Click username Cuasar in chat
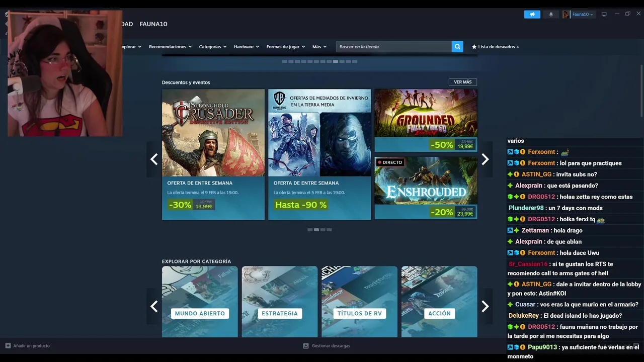The width and height of the screenshot is (644, 362). [x=525, y=305]
